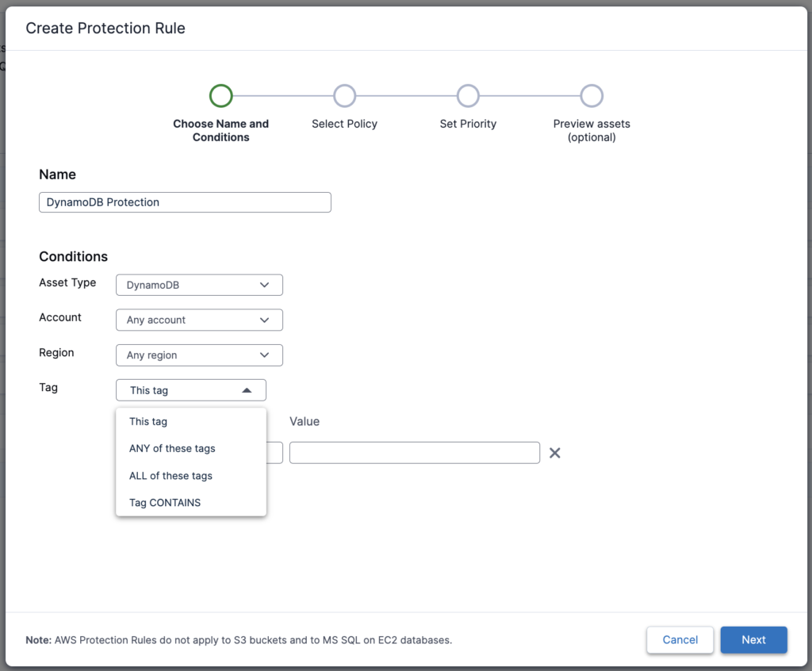Click the 'Choose Name and Conditions' step label

221,131
